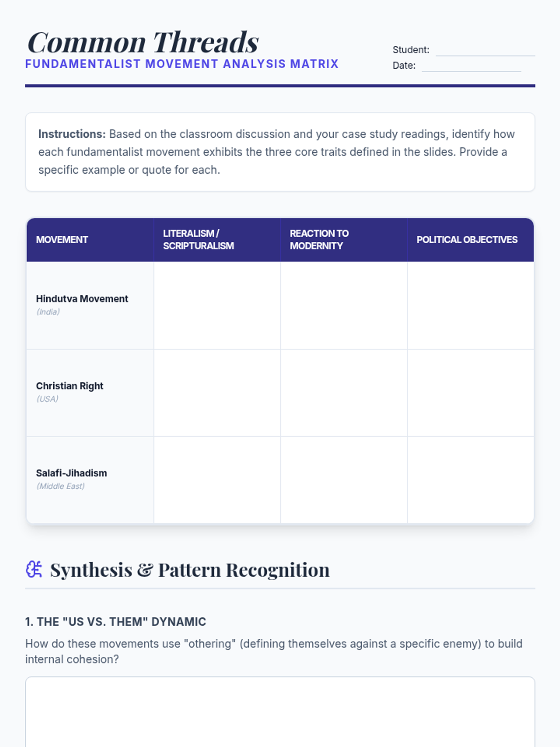Click the Student name line
560x747 pixels.
(x=485, y=50)
